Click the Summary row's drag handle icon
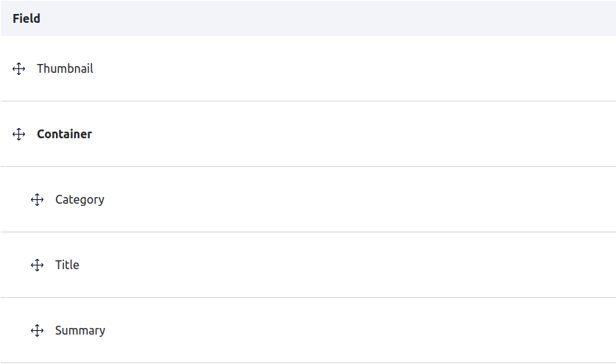Viewport: 616px width, 364px height. tap(38, 331)
